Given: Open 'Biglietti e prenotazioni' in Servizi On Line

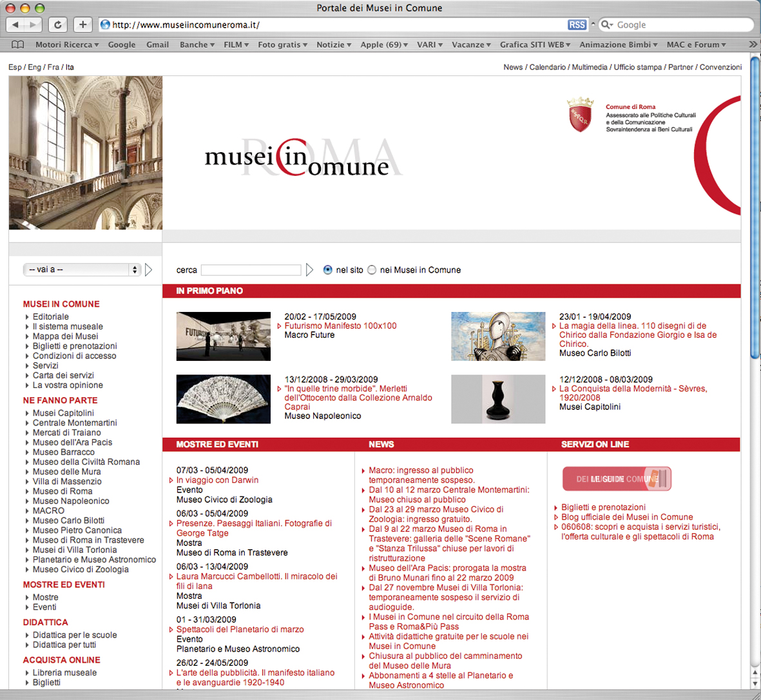Looking at the screenshot, I should coord(603,507).
